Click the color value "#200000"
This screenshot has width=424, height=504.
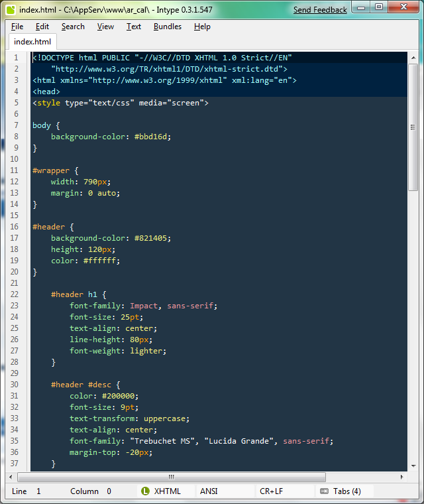click(119, 396)
